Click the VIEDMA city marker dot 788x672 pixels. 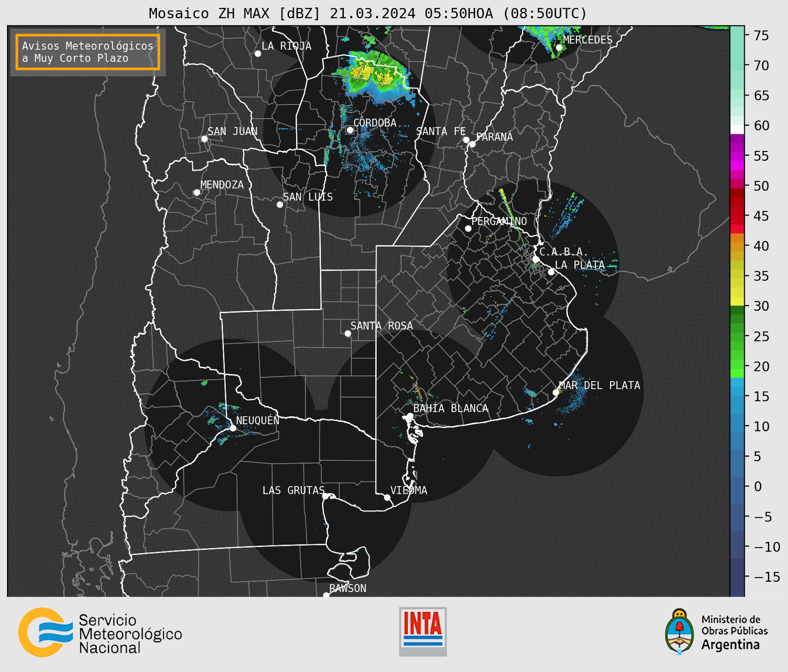[387, 498]
